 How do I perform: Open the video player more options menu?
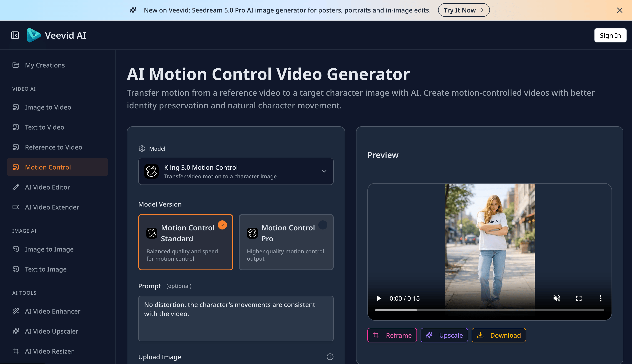click(600, 298)
